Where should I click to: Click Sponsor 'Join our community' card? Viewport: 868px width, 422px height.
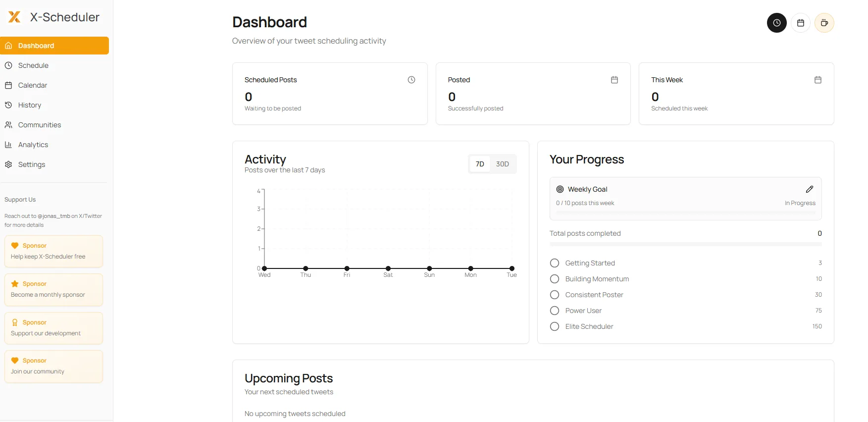pyautogui.click(x=53, y=366)
